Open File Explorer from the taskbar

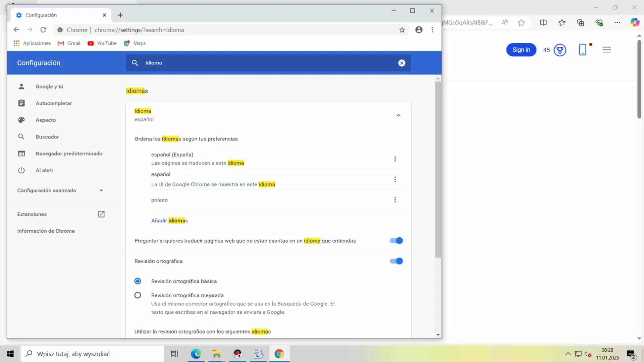tap(216, 354)
